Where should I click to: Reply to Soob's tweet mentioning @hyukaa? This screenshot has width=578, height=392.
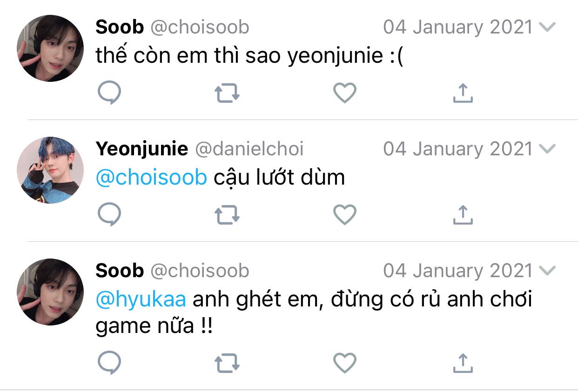coord(110,362)
